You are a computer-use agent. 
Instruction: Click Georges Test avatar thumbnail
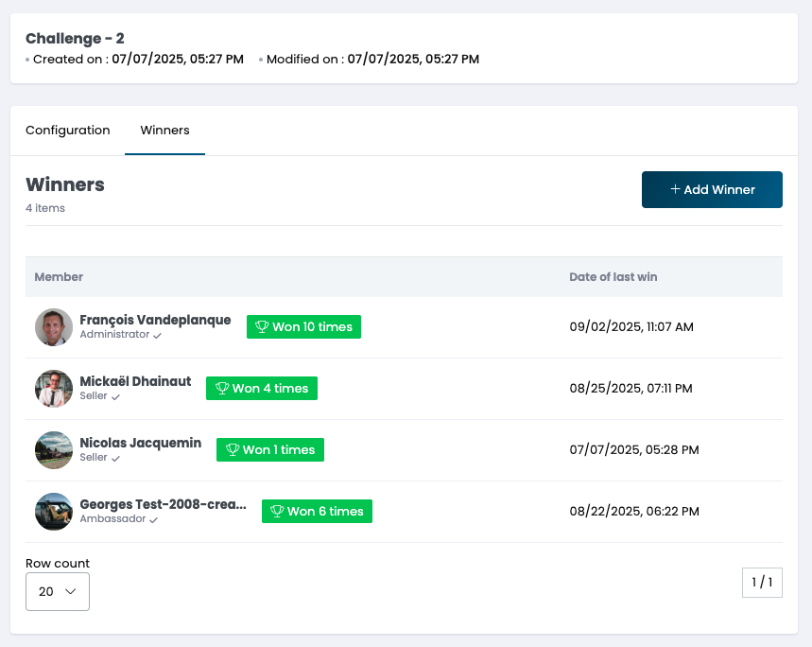pyautogui.click(x=54, y=512)
